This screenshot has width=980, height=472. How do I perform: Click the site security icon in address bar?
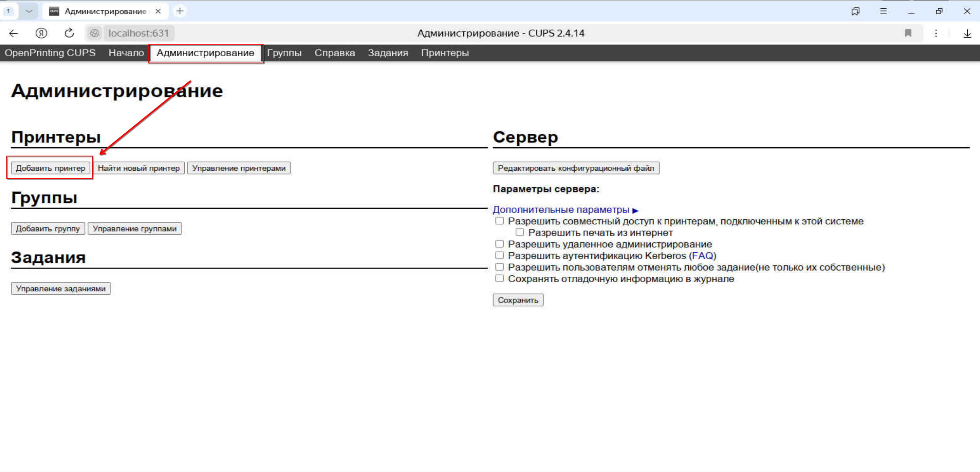click(95, 33)
